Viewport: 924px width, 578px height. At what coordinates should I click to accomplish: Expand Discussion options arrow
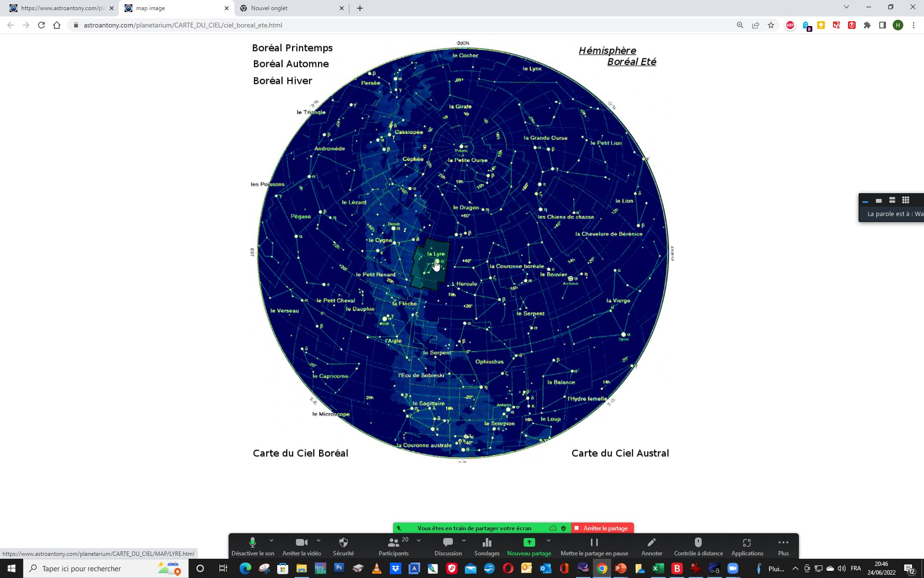[464, 540]
